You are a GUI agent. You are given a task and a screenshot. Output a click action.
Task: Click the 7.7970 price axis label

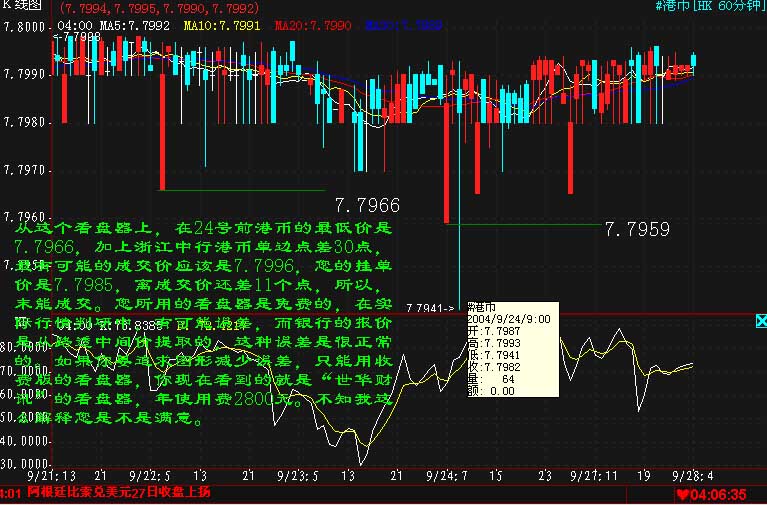(x=24, y=170)
